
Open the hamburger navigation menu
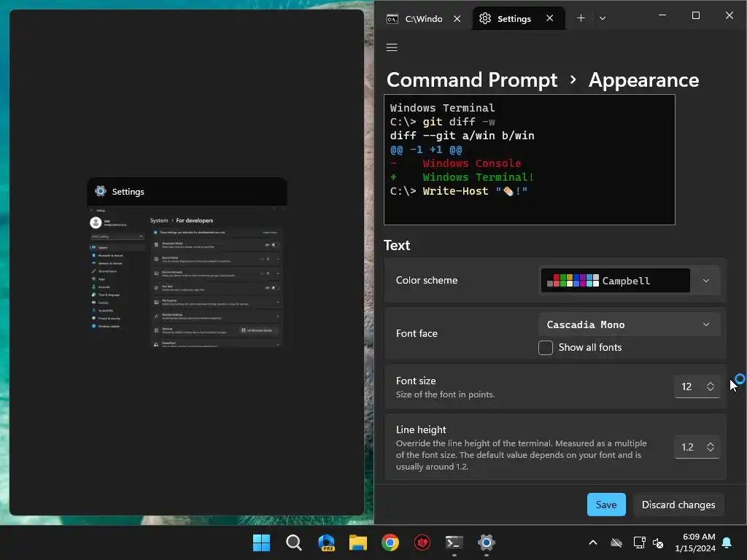(392, 47)
